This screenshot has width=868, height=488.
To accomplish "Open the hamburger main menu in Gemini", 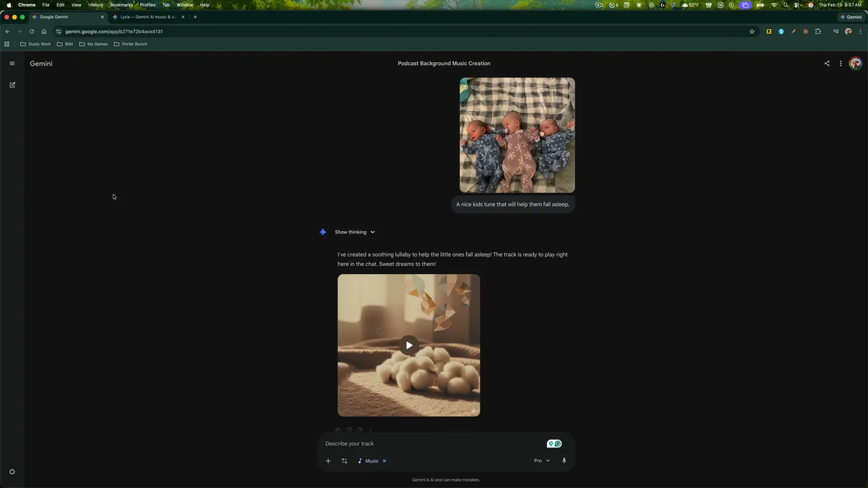I will [x=12, y=63].
